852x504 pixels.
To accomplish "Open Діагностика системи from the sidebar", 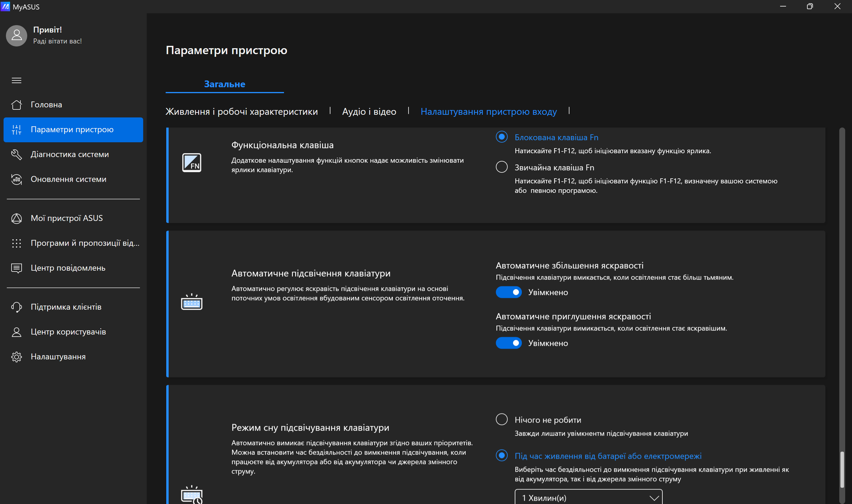I will [x=69, y=154].
